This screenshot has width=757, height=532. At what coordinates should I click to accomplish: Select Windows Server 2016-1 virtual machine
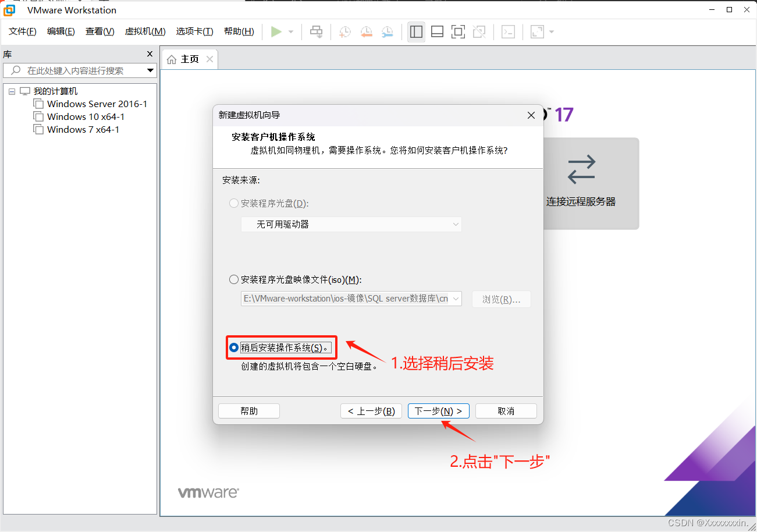tap(97, 104)
